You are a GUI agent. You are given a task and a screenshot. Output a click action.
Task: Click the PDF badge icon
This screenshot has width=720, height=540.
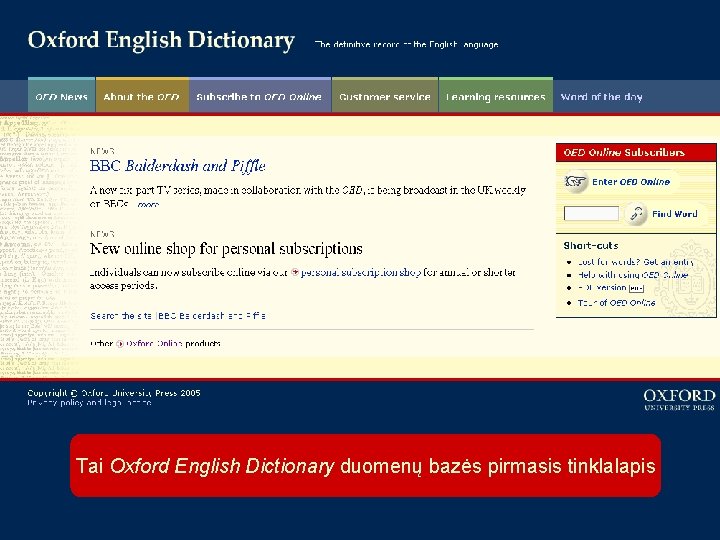636,288
